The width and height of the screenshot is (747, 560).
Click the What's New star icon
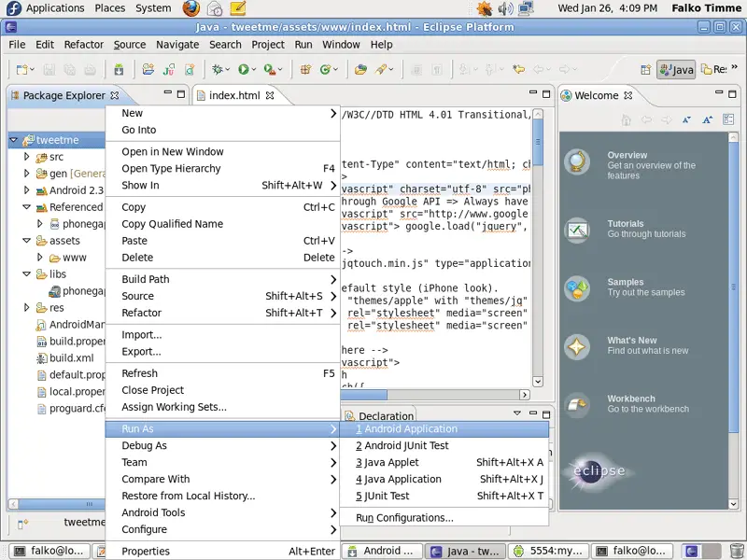click(x=577, y=346)
